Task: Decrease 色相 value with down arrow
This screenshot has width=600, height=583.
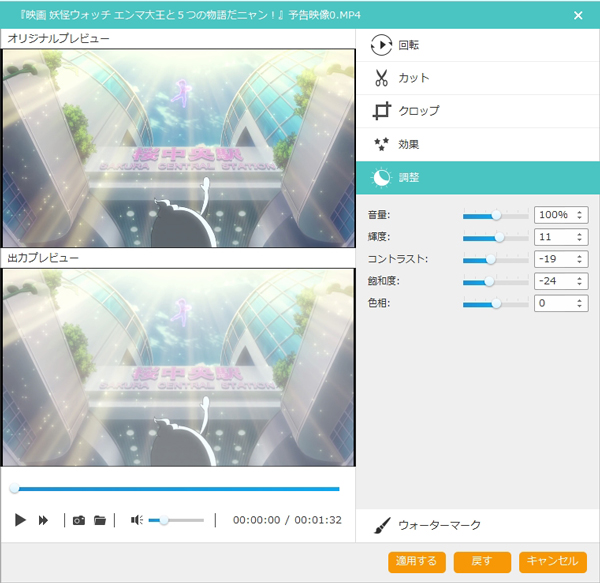Action: [x=580, y=307]
